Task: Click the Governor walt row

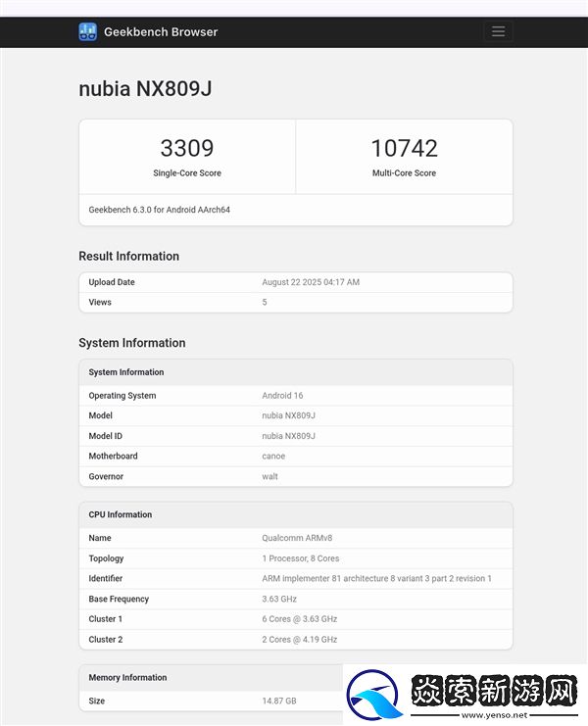Action: point(295,477)
